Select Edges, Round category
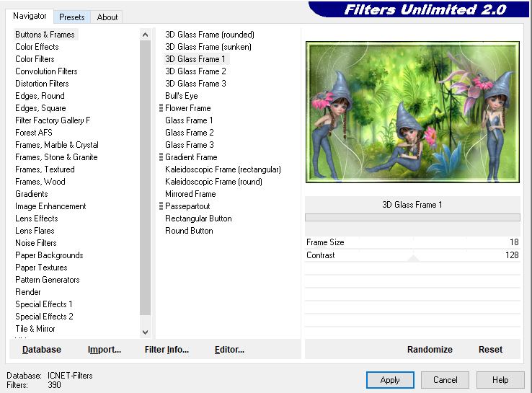The width and height of the screenshot is (532, 393). click(x=40, y=96)
